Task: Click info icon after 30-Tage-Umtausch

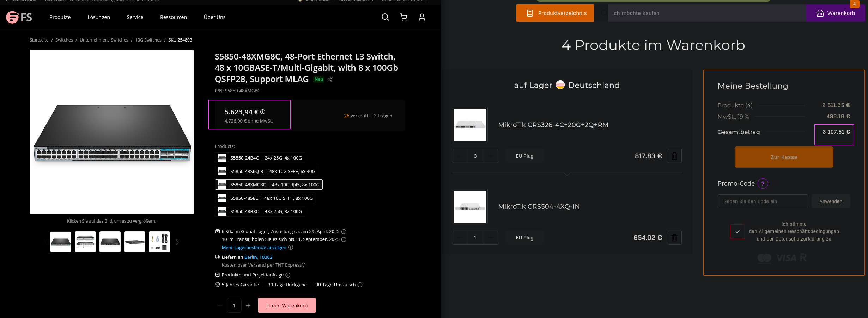Action: [360, 285]
